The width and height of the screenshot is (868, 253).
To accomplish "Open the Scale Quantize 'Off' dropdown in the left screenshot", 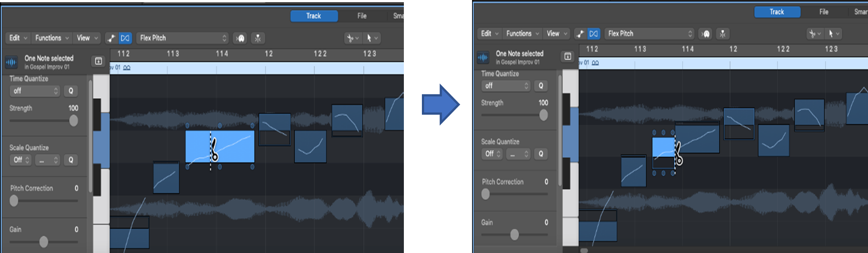I will pyautogui.click(x=21, y=160).
